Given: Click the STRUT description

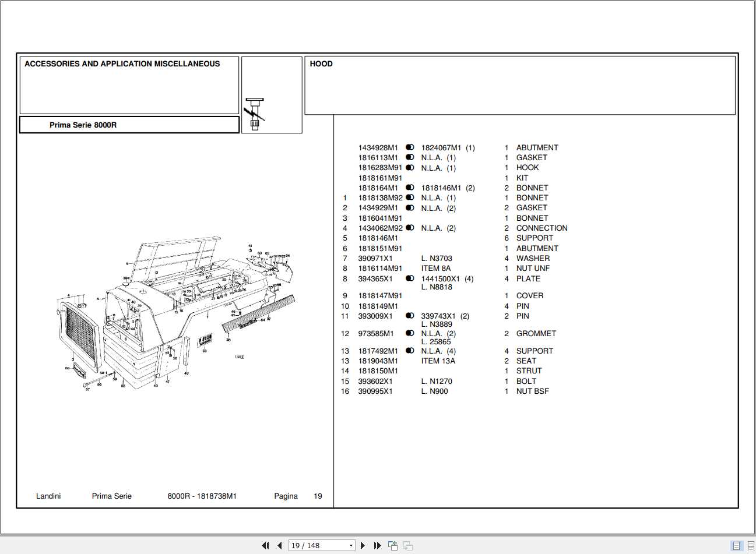Looking at the screenshot, I should click(x=529, y=370).
